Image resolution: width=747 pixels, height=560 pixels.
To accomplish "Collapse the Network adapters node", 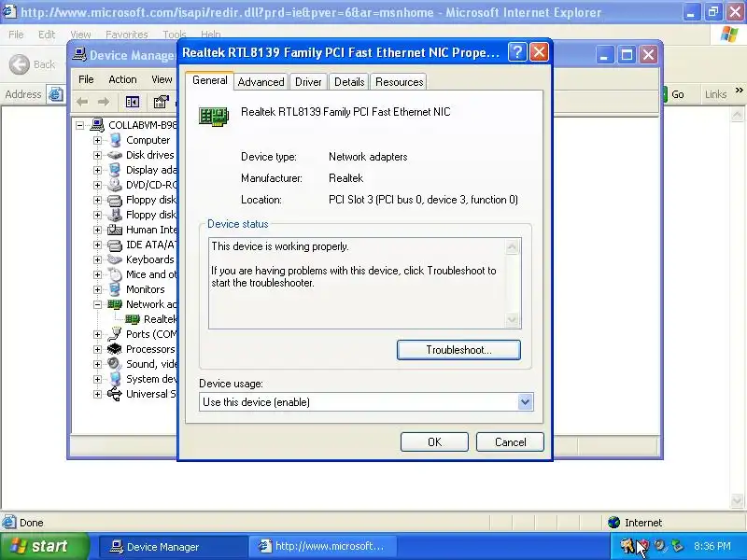I will 98,304.
